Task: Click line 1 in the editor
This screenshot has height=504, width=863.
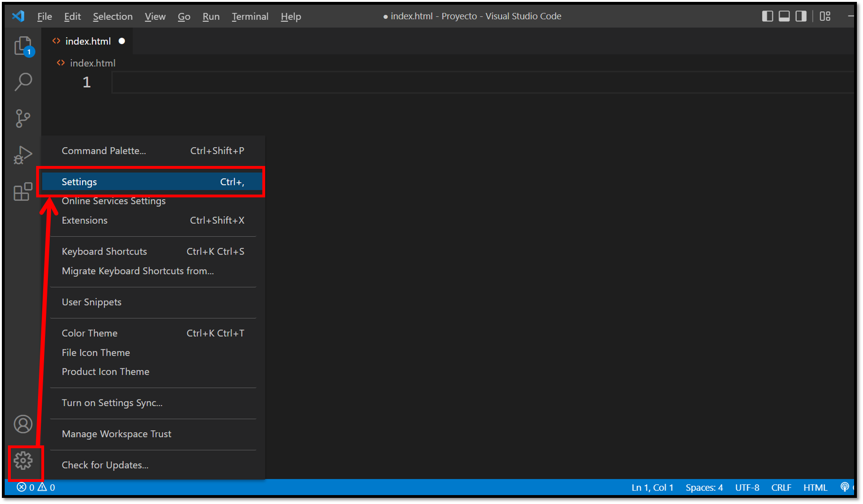Action: pos(482,83)
